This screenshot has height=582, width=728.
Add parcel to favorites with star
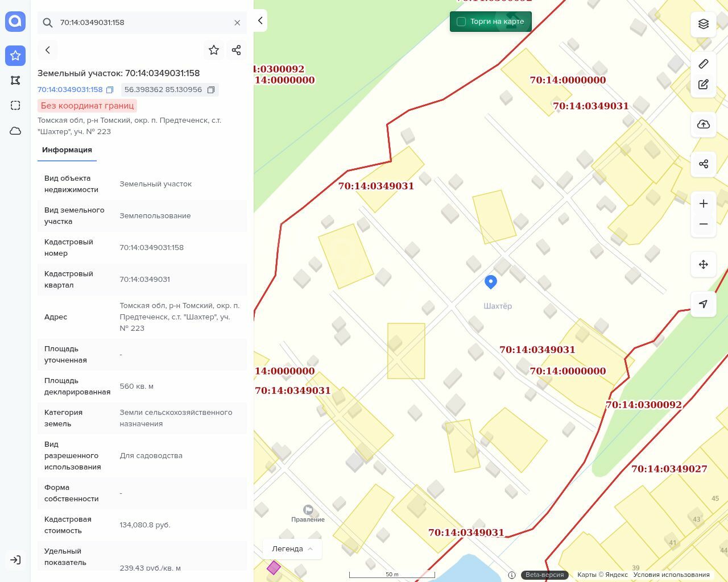(x=214, y=50)
